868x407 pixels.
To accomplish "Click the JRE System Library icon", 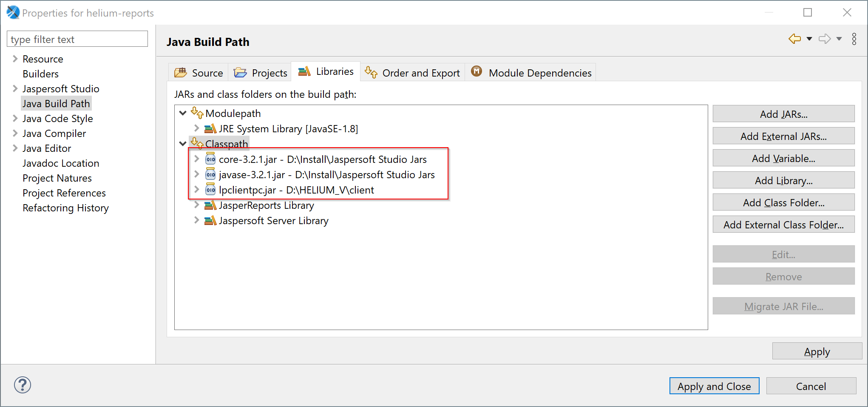I will (x=210, y=128).
